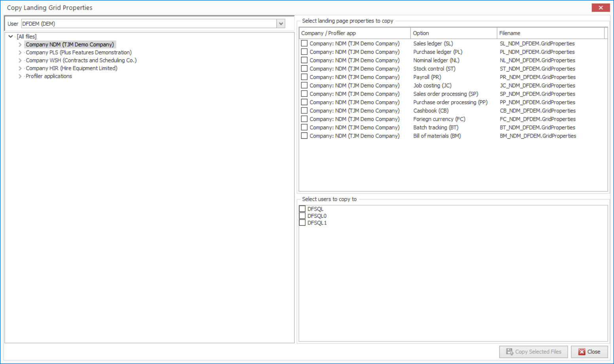Click the Close button at bottom
Viewport: 614px width, 364px height.
pyautogui.click(x=589, y=352)
